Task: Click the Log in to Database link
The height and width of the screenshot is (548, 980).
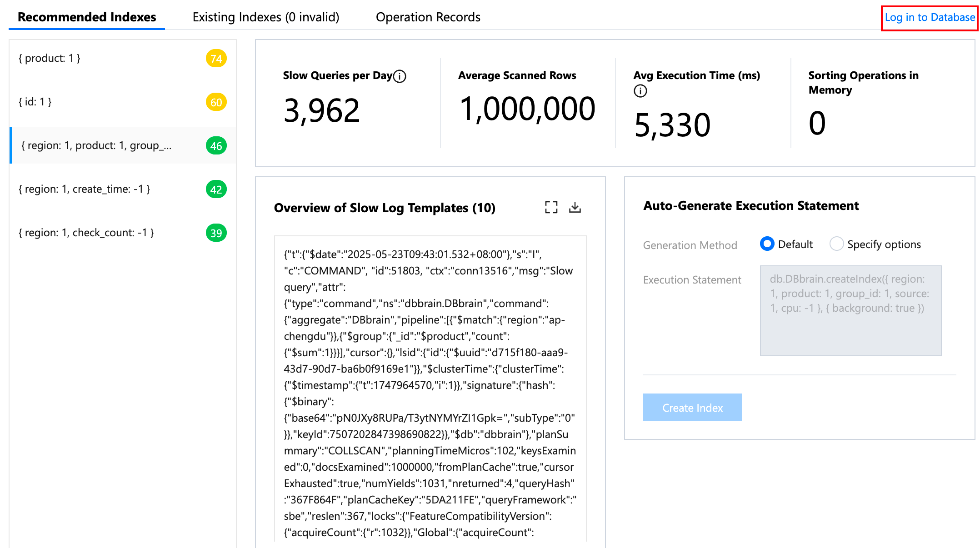Action: 929,18
